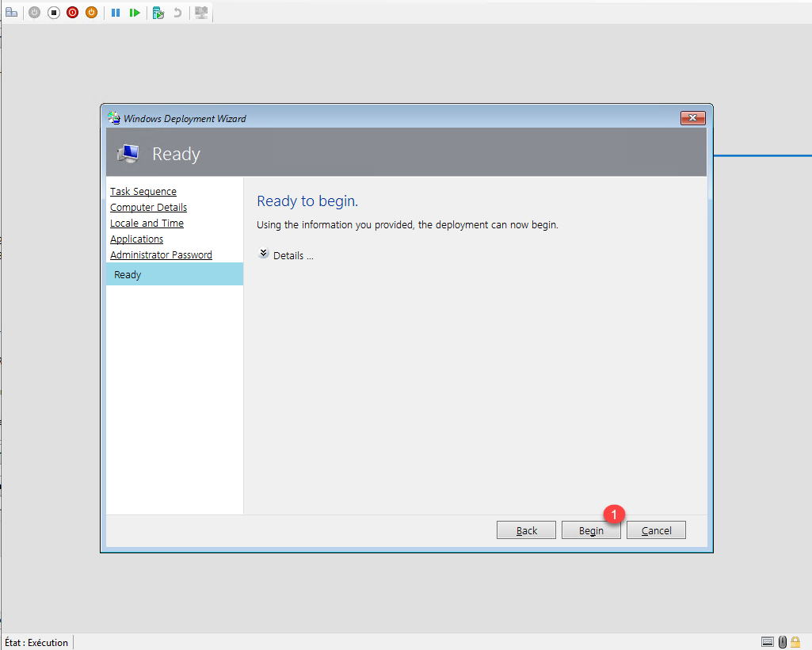This screenshot has height=650, width=812.
Task: Click the grey Start power icon
Action: click(x=34, y=13)
